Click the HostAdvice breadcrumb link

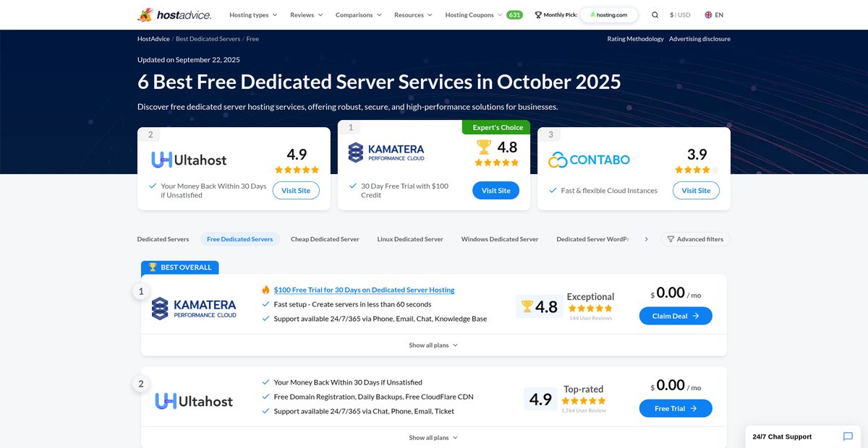[x=153, y=39]
